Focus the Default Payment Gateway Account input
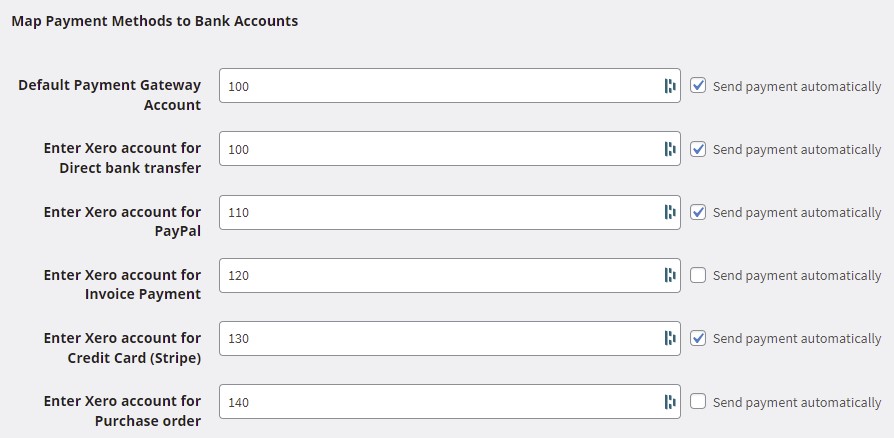The image size is (894, 438). point(450,86)
